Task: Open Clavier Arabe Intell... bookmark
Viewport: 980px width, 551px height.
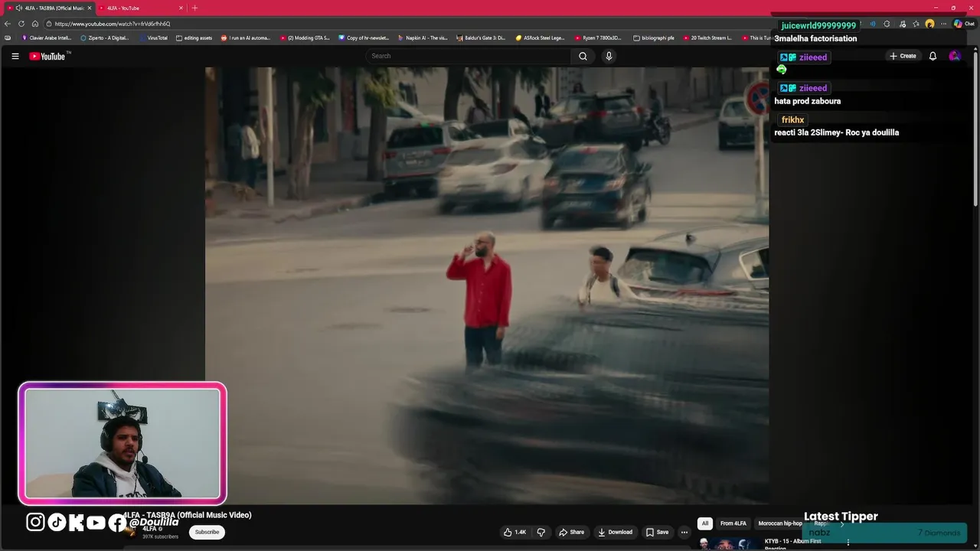Action: coord(46,37)
